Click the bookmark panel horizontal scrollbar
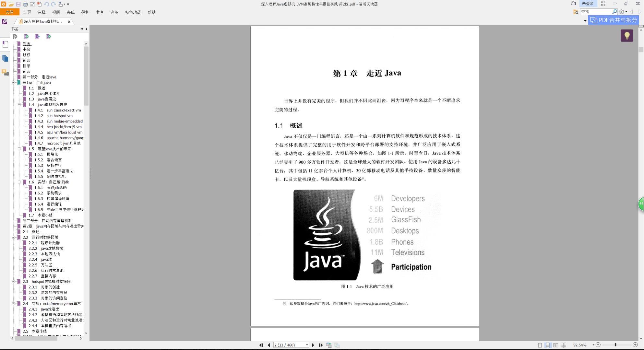644x350 pixels. coord(37,338)
